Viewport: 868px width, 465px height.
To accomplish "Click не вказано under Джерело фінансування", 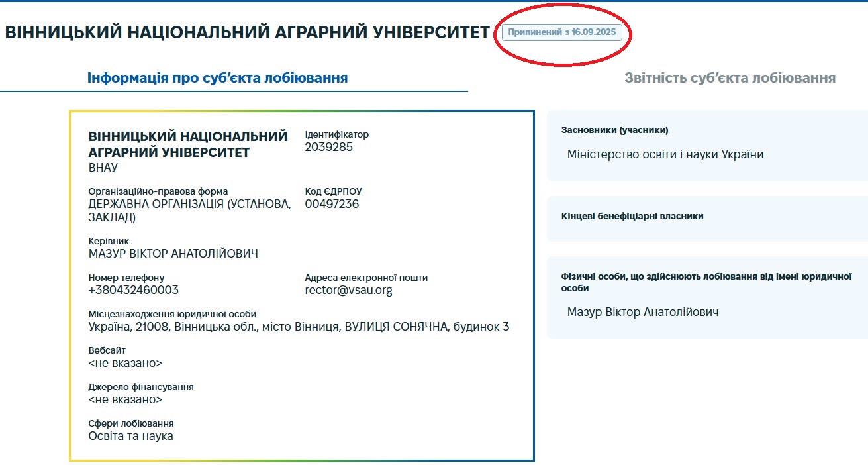I will pyautogui.click(x=125, y=399).
